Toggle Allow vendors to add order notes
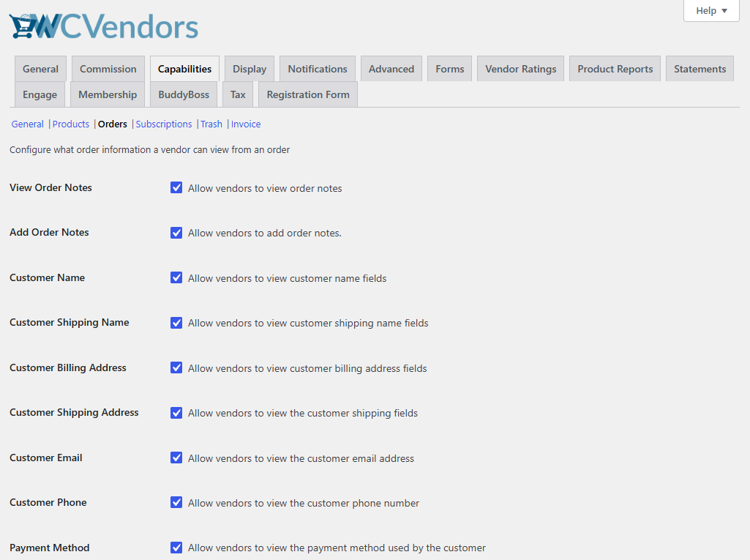This screenshot has height=560, width=750. [x=176, y=233]
